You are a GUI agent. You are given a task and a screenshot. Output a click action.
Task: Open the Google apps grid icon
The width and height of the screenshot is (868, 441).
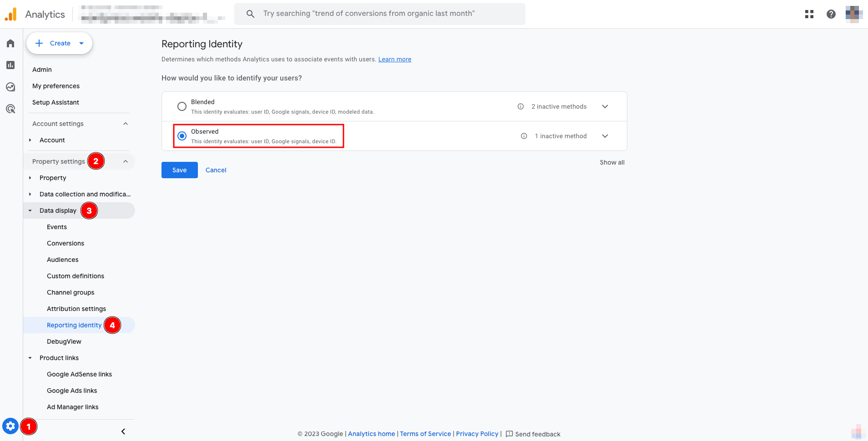click(809, 14)
